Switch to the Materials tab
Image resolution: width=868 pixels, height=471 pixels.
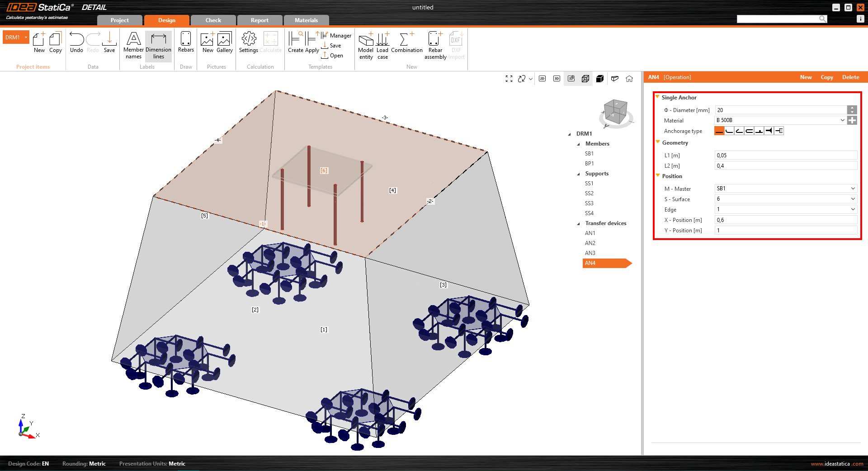[306, 20]
